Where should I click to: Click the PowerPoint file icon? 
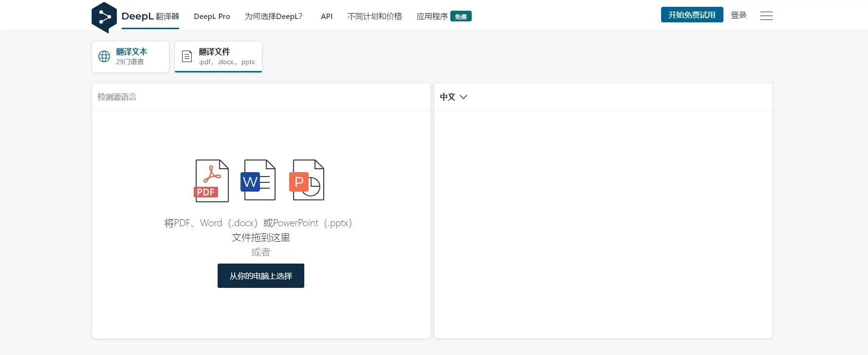click(x=307, y=180)
